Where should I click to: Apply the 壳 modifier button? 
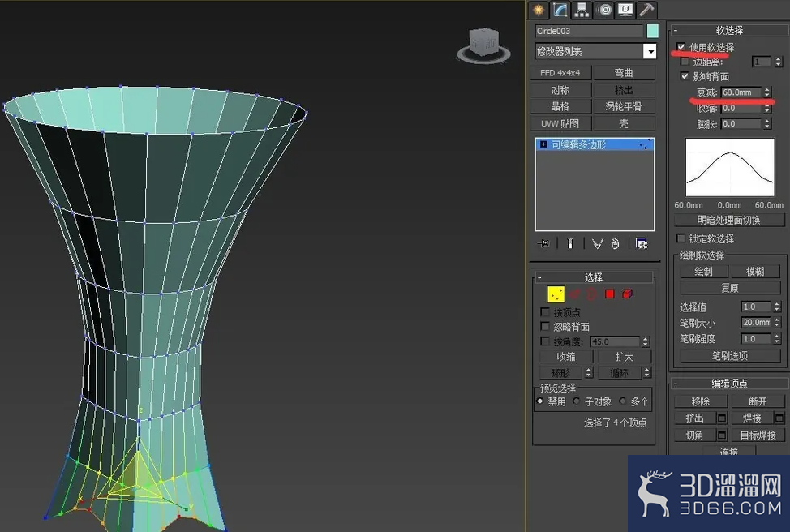(624, 123)
